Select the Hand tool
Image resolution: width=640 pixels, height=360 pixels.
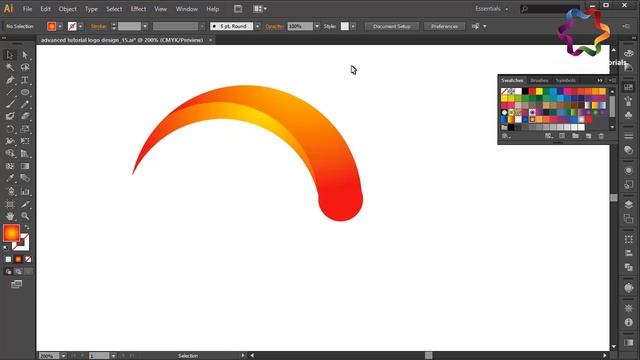[x=10, y=216]
